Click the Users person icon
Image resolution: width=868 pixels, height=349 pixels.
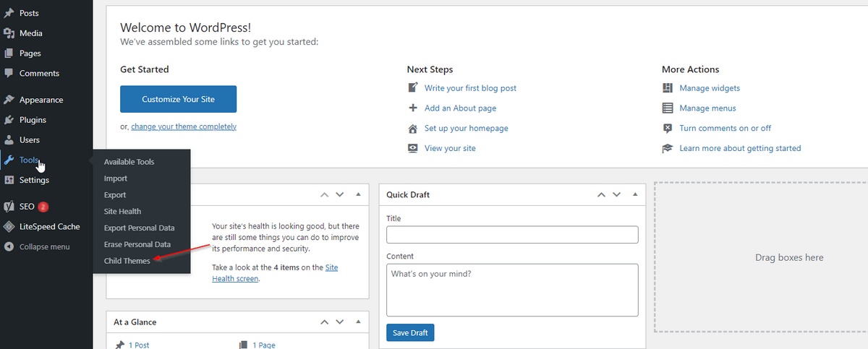coord(9,139)
